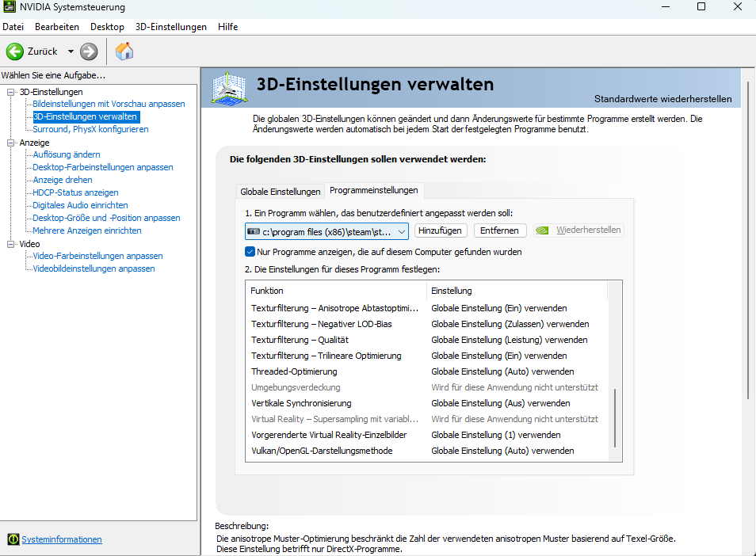
Task: Open the 3D-Einstellungen menu
Action: [171, 27]
